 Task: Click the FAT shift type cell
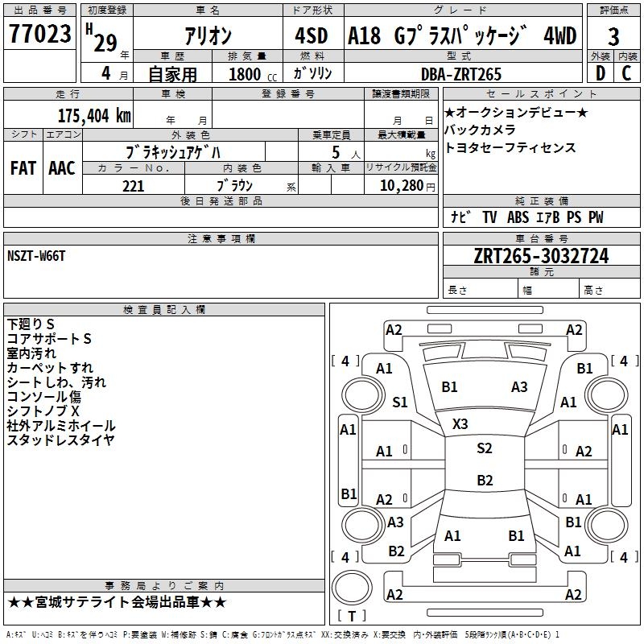tap(23, 167)
